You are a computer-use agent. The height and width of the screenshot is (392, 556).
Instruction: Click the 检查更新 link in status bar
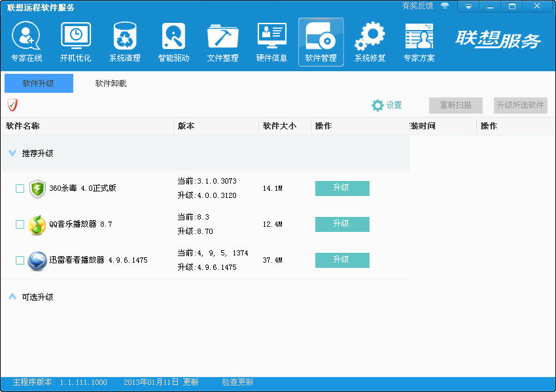[237, 382]
